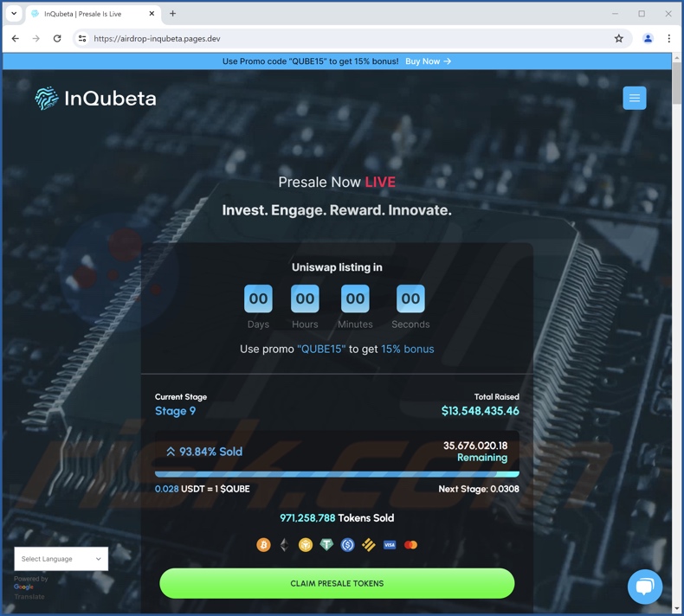The height and width of the screenshot is (616, 684).
Task: Reload the page
Action: click(57, 38)
